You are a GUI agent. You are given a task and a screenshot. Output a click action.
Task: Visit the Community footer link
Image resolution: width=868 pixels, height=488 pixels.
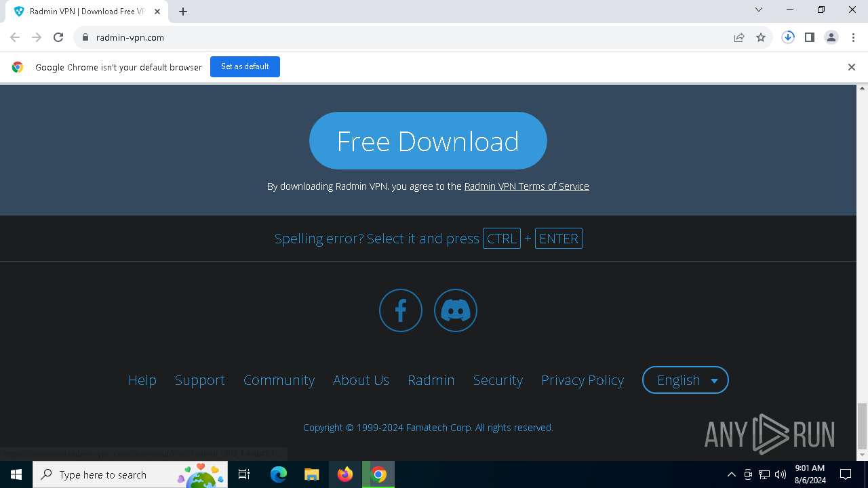point(279,380)
